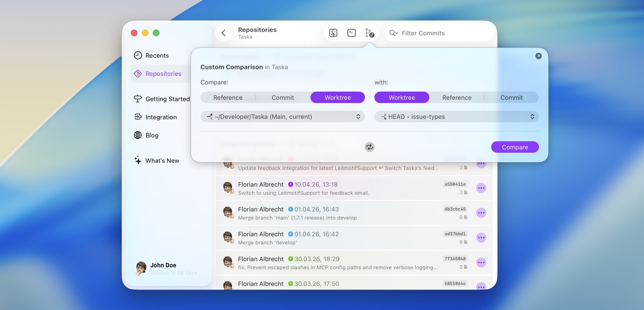This screenshot has width=644, height=310.
Task: Select Commit in the Compare segment
Action: click(x=283, y=98)
